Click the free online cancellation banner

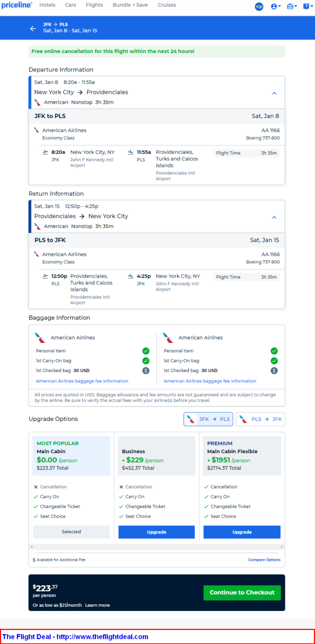tap(157, 51)
